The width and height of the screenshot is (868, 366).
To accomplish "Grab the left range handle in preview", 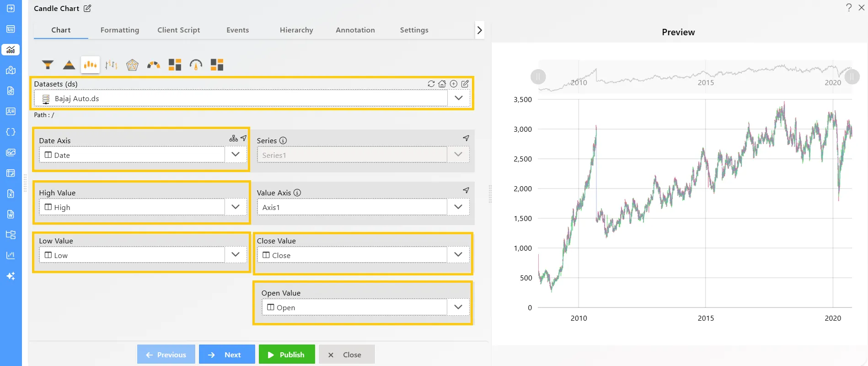I will [x=538, y=76].
